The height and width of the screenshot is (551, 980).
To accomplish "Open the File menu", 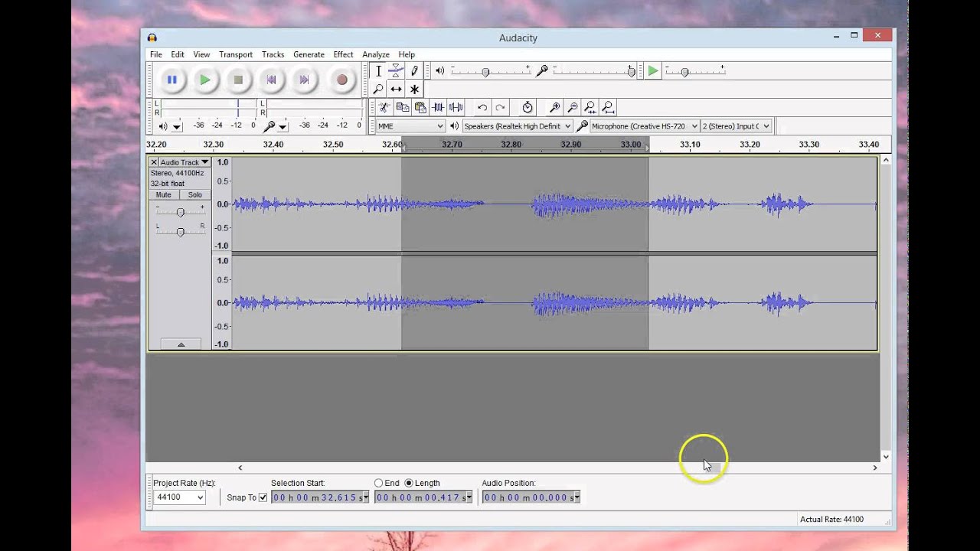I will click(x=156, y=54).
